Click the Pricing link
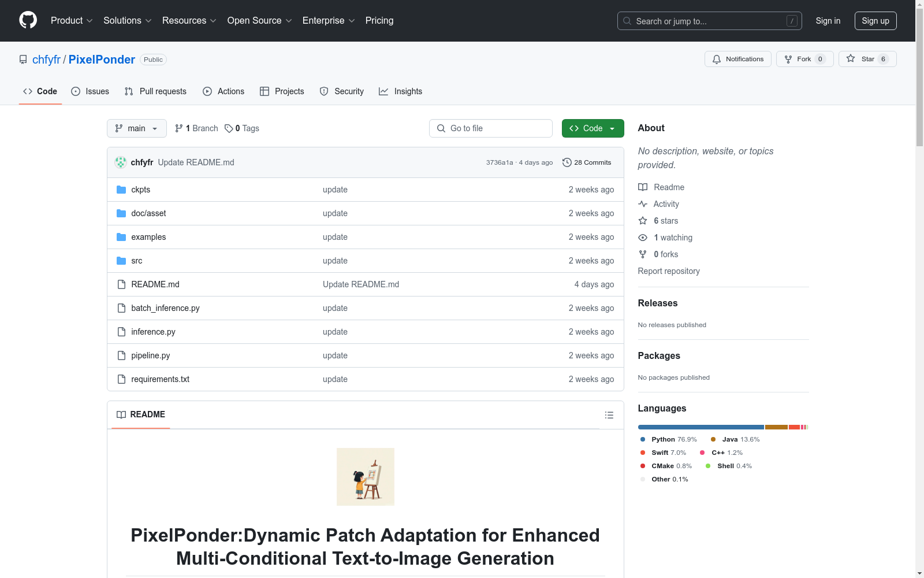This screenshot has height=578, width=924. [379, 21]
